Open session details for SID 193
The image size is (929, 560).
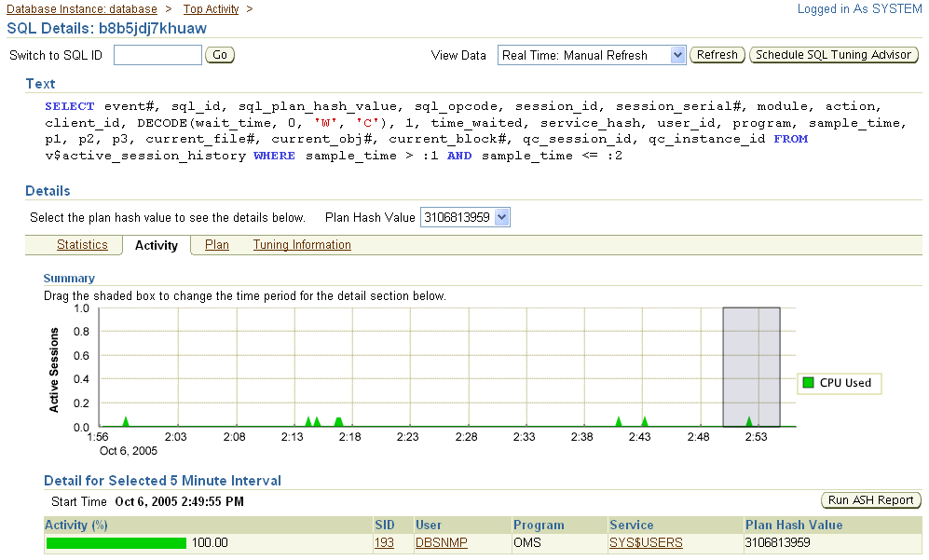[x=384, y=542]
